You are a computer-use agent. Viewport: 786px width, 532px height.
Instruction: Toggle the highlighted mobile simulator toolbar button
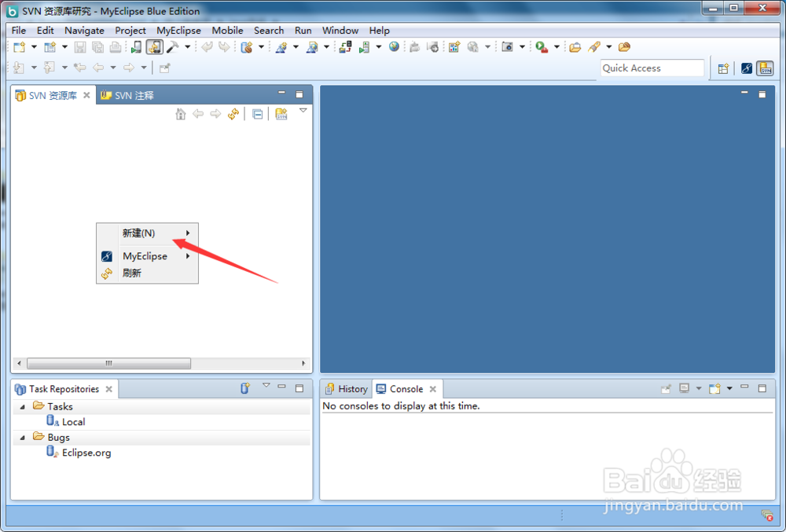pyautogui.click(x=154, y=47)
